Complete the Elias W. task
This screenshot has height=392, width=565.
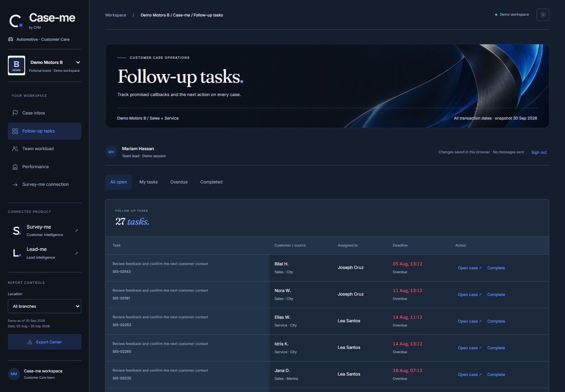pos(496,321)
